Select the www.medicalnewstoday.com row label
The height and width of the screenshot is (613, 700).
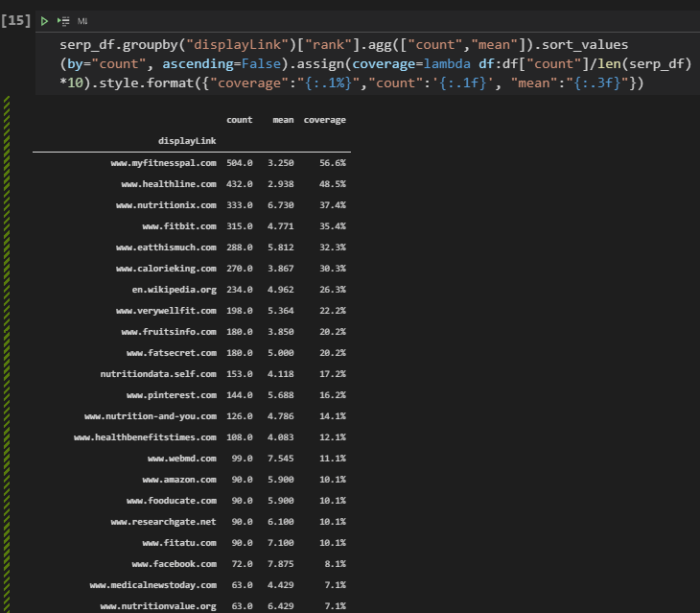click(153, 585)
